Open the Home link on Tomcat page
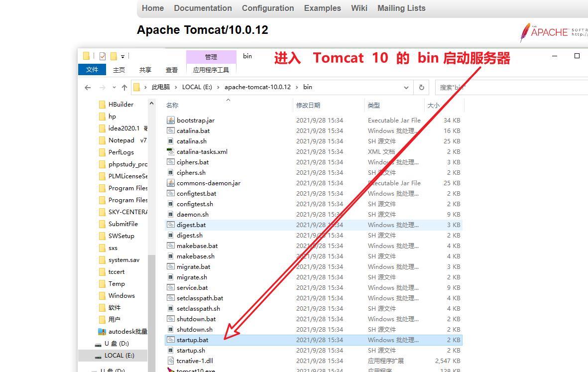The image size is (588, 372). pyautogui.click(x=153, y=8)
